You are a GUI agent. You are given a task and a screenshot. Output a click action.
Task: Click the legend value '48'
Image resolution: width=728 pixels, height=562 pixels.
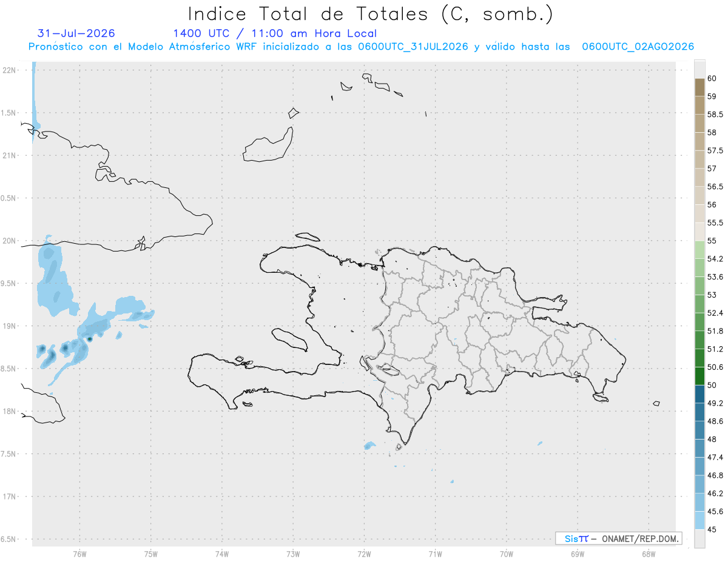pos(712,440)
